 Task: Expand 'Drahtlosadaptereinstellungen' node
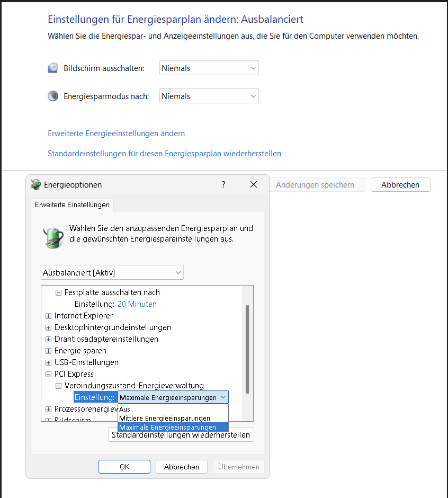point(48,339)
